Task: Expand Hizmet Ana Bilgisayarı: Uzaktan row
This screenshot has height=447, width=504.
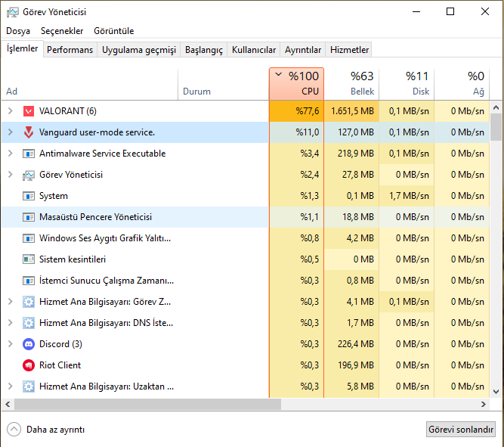Action: [11, 386]
